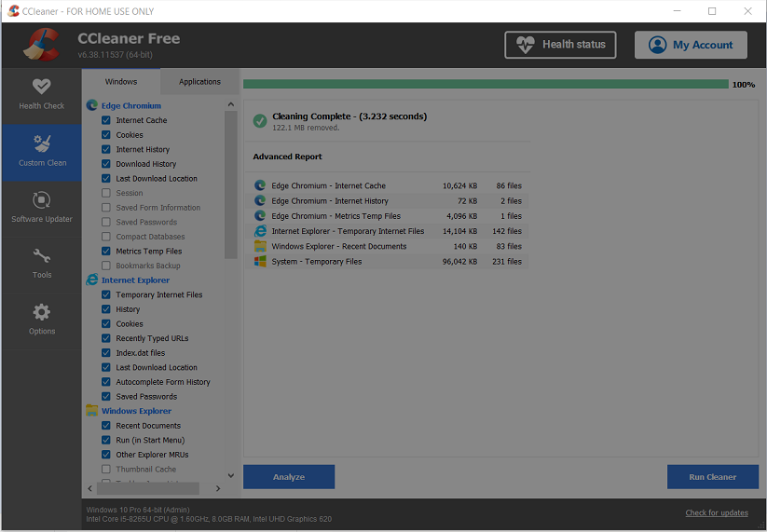Uncheck Run (in Start Menu) checkbox
767x532 pixels.
[x=106, y=440]
